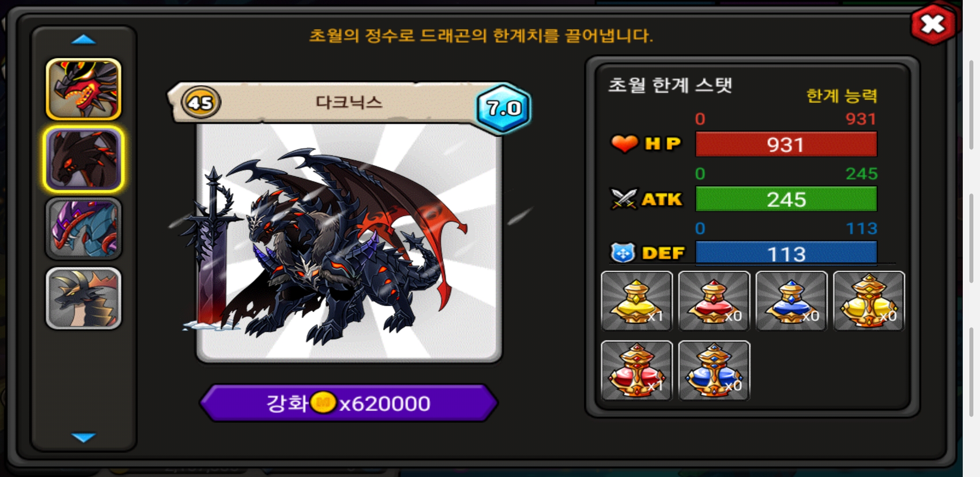Viewport: 980px width, 477px height.
Task: Select the highlighted Darknix dragon portrait
Action: (x=83, y=159)
